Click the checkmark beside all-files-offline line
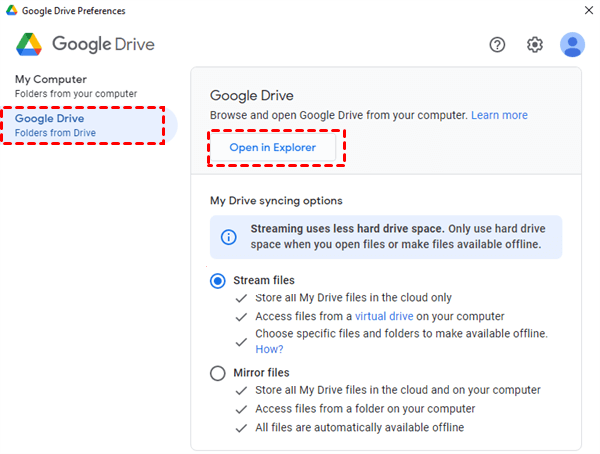 click(239, 427)
